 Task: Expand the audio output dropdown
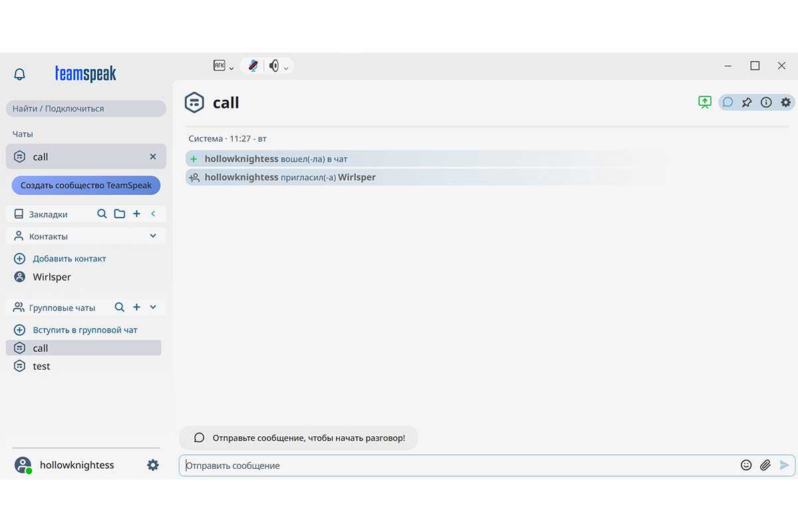coord(286,66)
